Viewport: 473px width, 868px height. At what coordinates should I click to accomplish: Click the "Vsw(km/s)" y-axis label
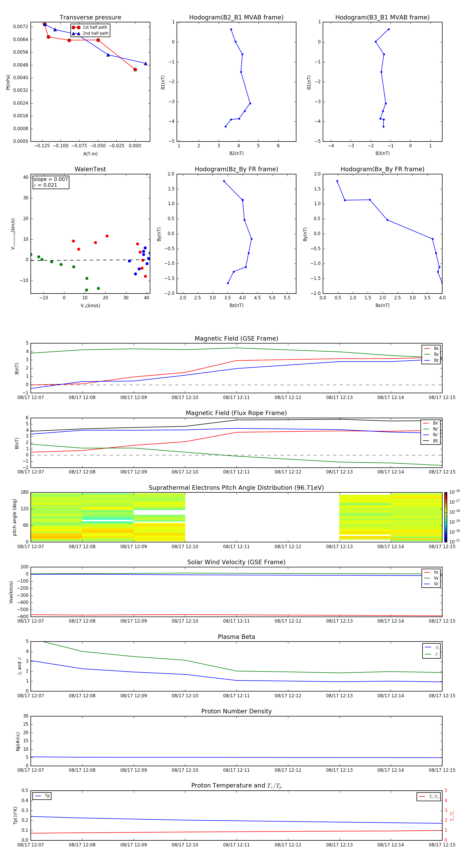click(11, 592)
